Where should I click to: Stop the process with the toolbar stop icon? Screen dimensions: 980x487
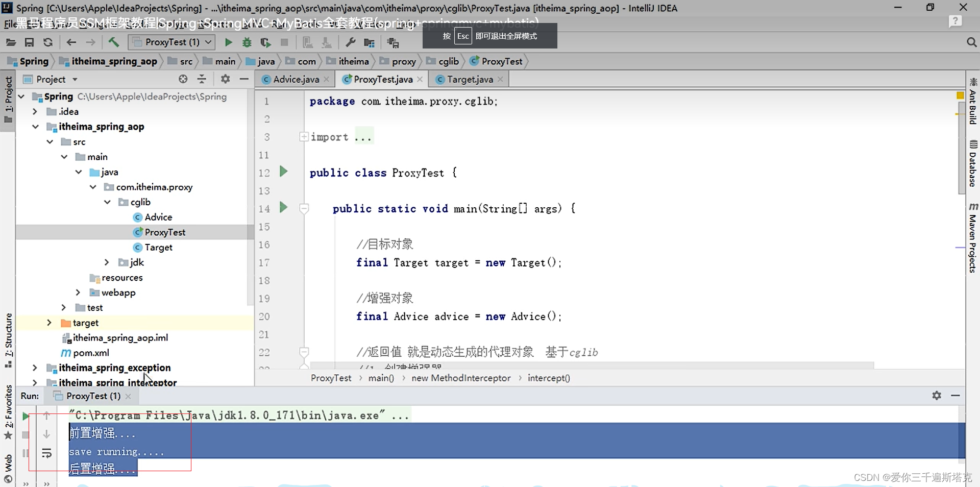tap(284, 42)
